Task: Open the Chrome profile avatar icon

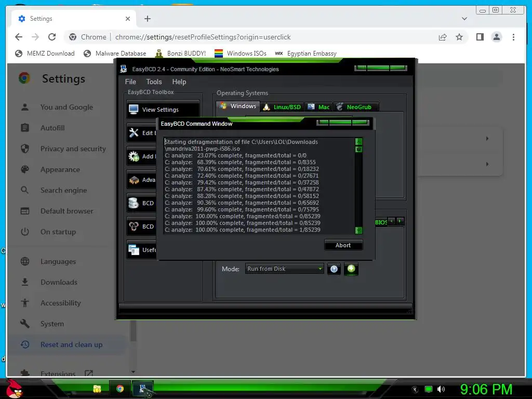Action: point(496,37)
